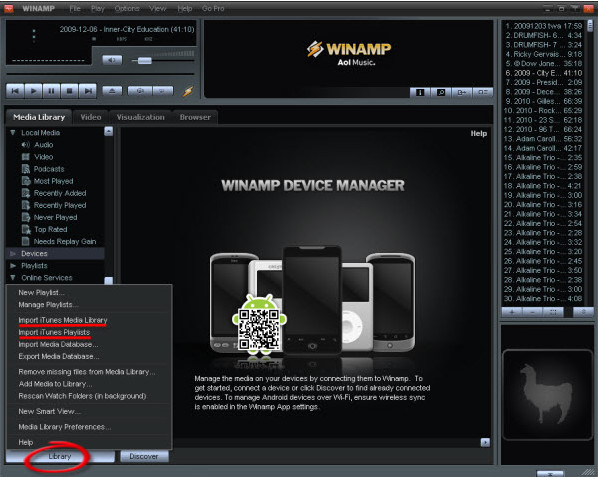
Task: Expand the Devices tree node
Action: coord(13,254)
